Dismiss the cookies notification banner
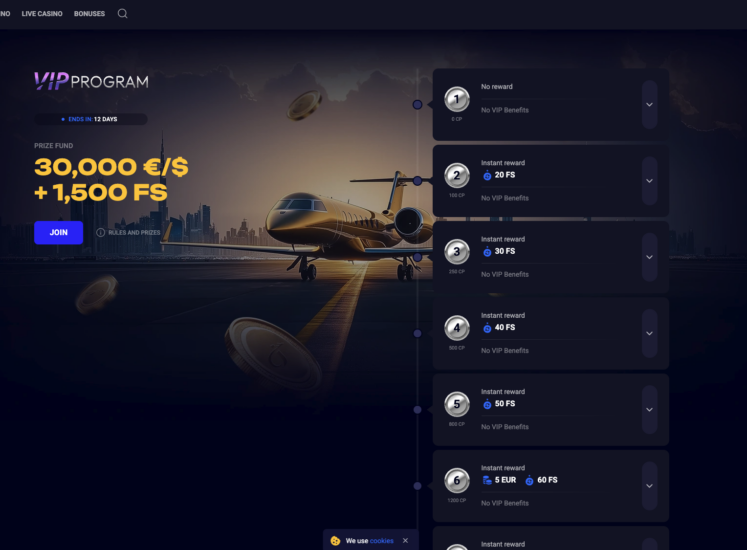The height and width of the screenshot is (550, 747). [405, 540]
